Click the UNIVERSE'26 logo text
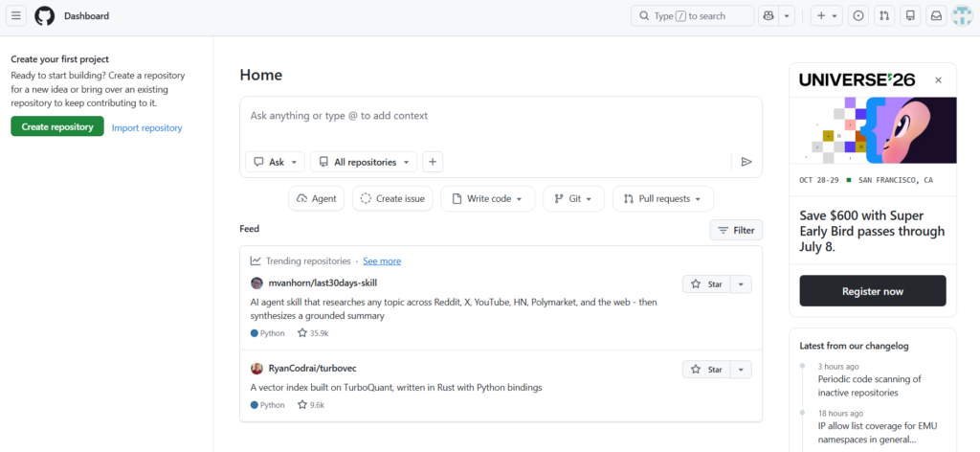Screen dimensions: 980x452 (x=857, y=79)
